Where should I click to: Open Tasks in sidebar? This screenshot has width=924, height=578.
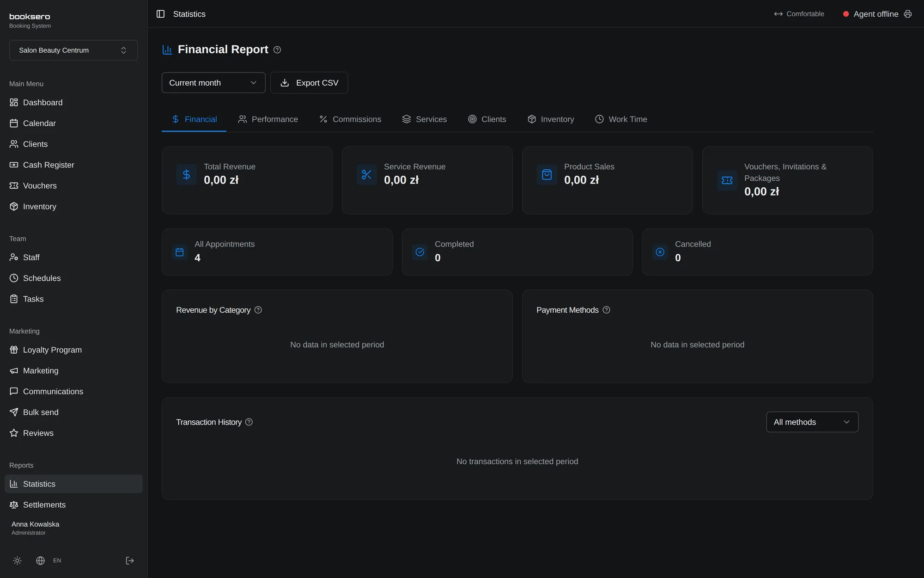coord(73,299)
